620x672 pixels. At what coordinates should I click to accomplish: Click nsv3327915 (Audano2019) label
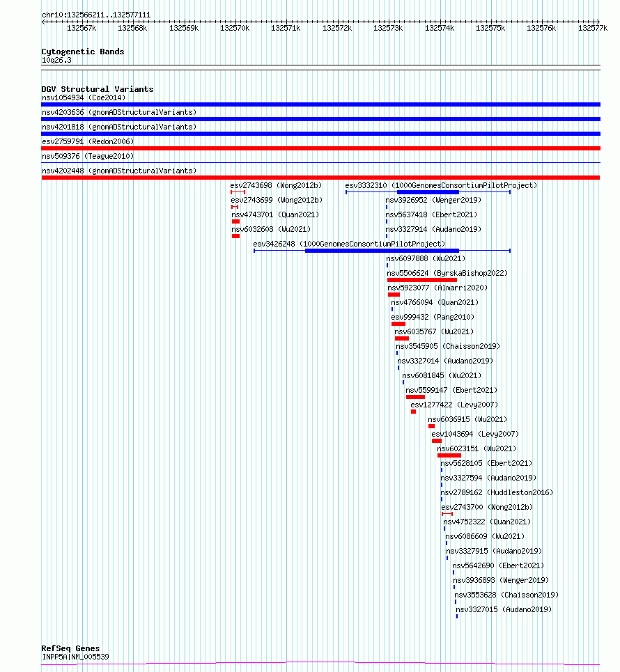(493, 551)
